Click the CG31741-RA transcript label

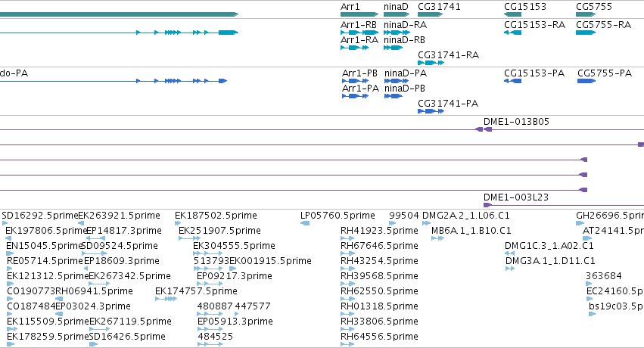(448, 55)
